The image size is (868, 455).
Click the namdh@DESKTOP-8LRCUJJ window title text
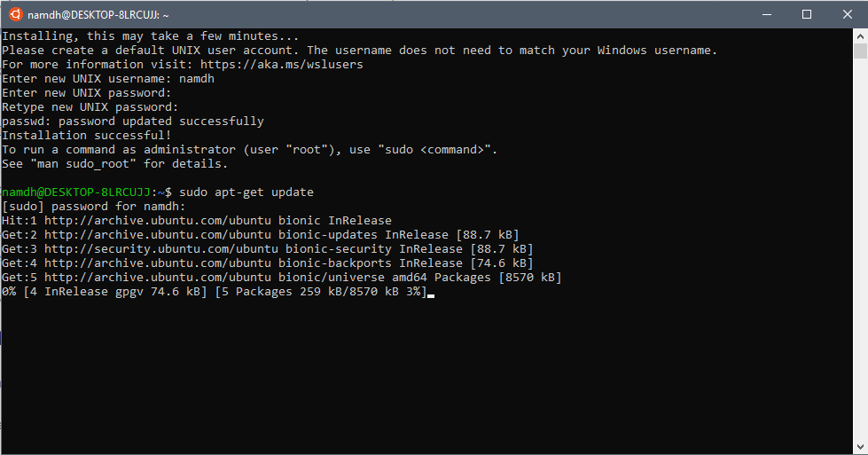pyautogui.click(x=98, y=14)
